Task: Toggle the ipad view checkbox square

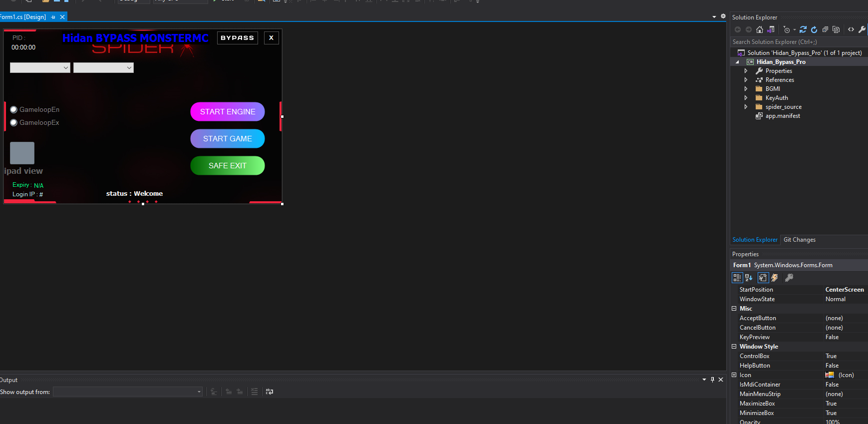Action: pyautogui.click(x=22, y=153)
